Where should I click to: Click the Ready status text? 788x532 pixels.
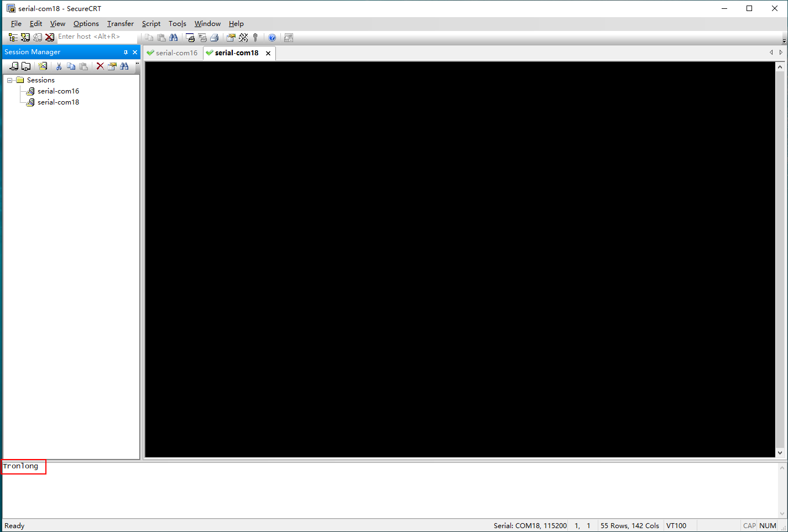14,526
